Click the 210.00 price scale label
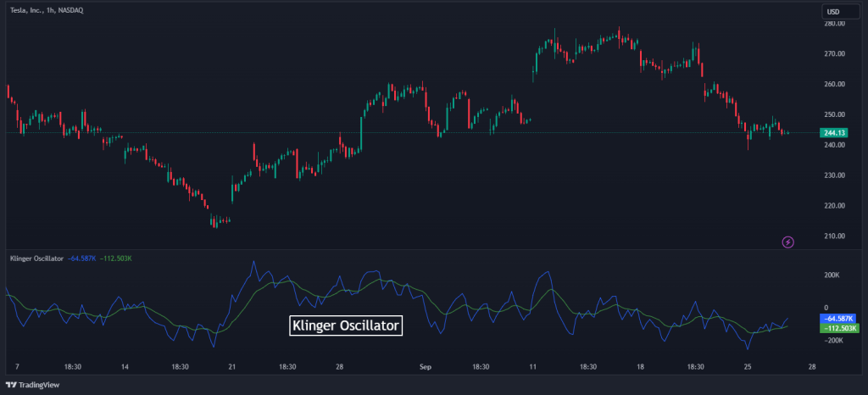Viewport: 868px width, 395px height. coord(834,236)
